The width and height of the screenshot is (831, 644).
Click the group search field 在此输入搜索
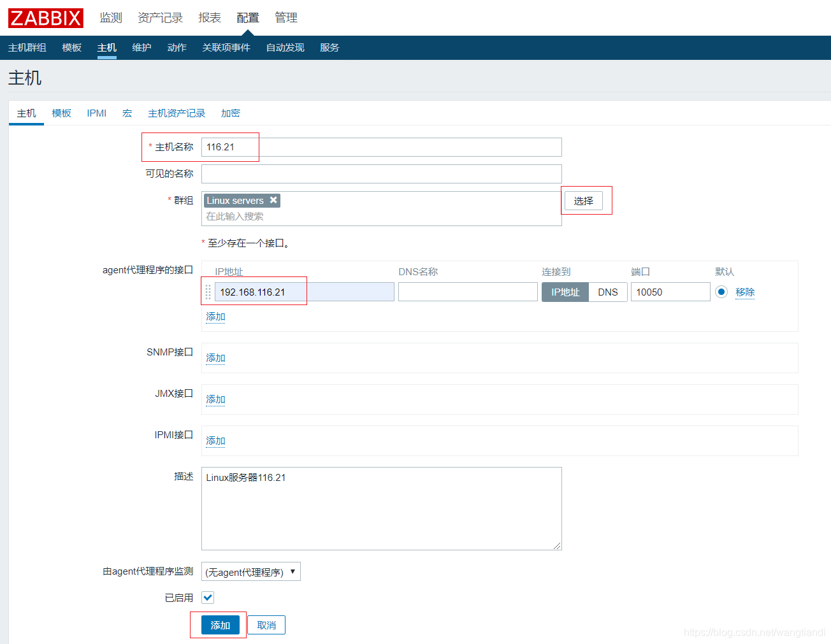pyautogui.click(x=381, y=217)
